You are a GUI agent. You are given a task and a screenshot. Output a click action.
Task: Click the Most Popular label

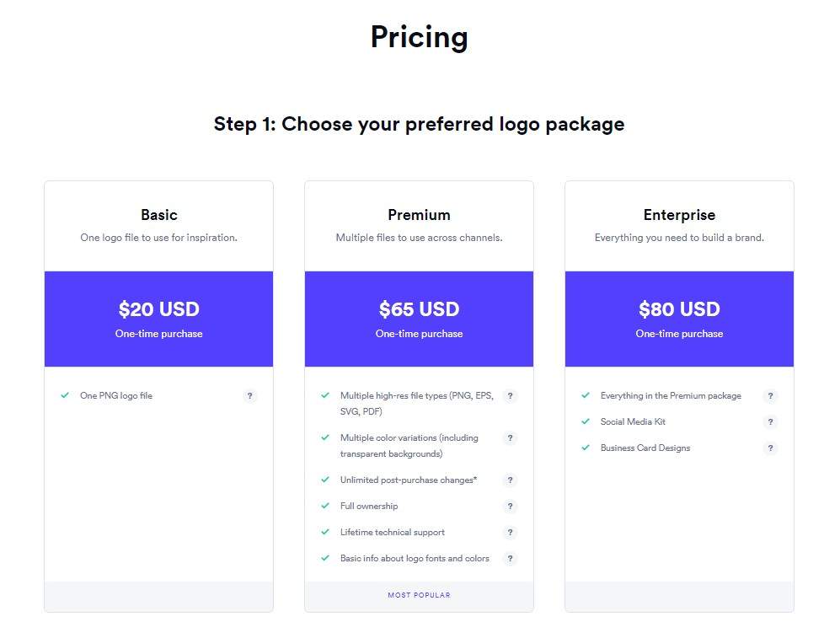point(419,595)
